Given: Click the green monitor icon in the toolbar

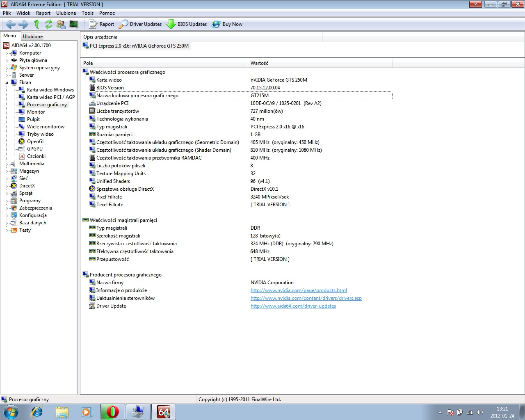Looking at the screenshot, I should click(74, 24).
